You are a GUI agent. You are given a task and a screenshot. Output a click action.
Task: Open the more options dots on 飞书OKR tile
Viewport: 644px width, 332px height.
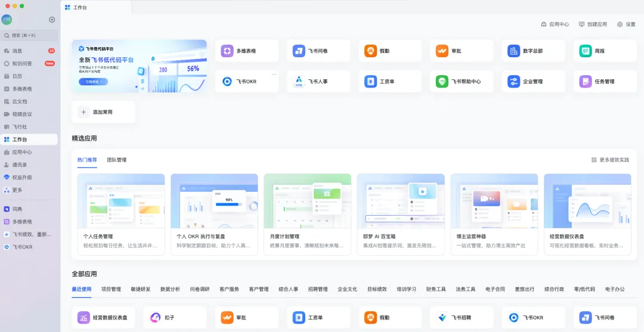click(274, 75)
